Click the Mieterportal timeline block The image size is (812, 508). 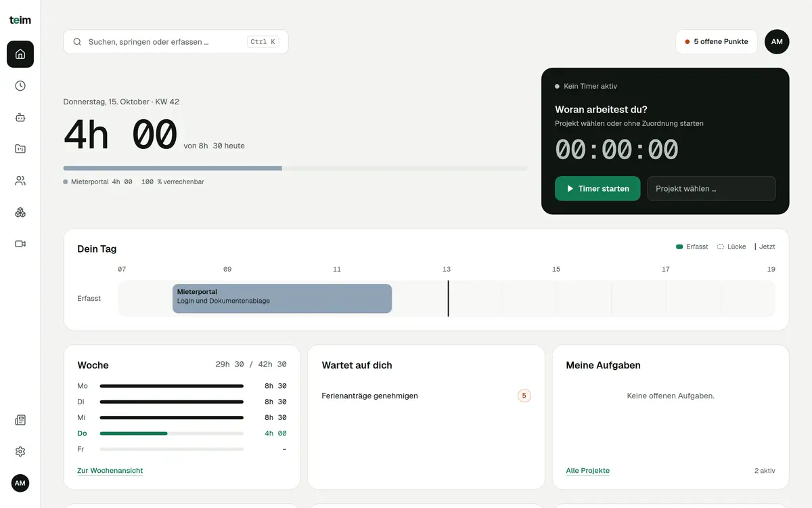[x=282, y=299]
